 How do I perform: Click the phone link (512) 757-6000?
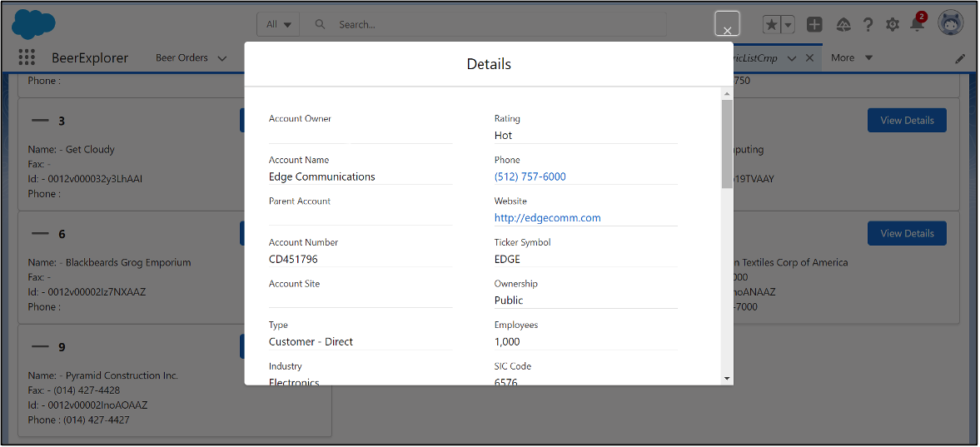pyautogui.click(x=530, y=177)
